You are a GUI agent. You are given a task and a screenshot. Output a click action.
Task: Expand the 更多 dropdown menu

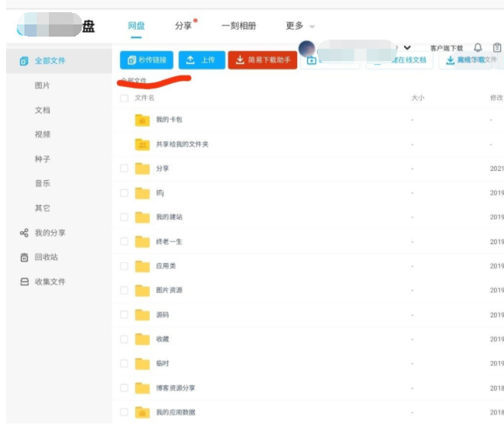pyautogui.click(x=299, y=26)
